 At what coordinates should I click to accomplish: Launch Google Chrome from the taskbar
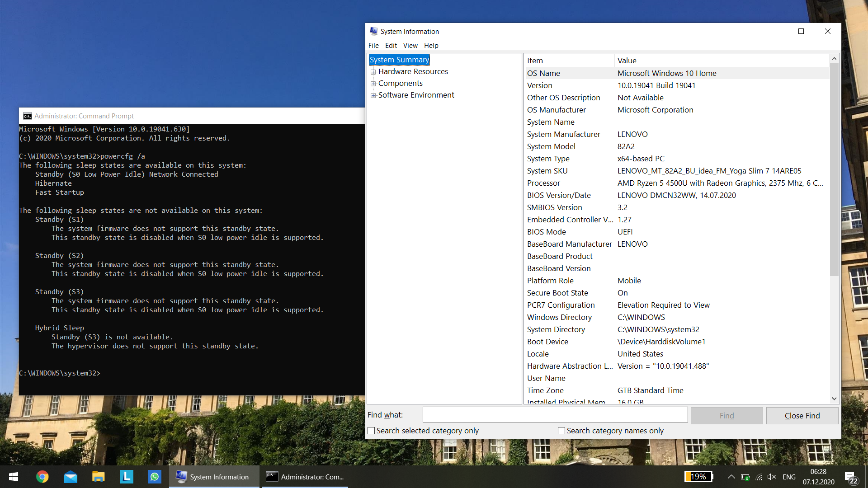42,477
